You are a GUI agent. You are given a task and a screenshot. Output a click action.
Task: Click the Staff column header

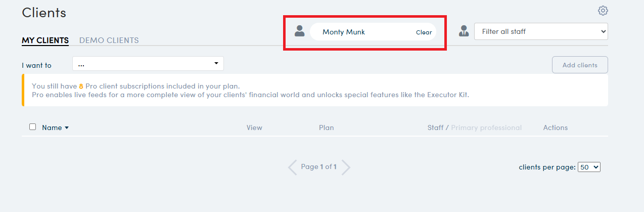[435, 128]
